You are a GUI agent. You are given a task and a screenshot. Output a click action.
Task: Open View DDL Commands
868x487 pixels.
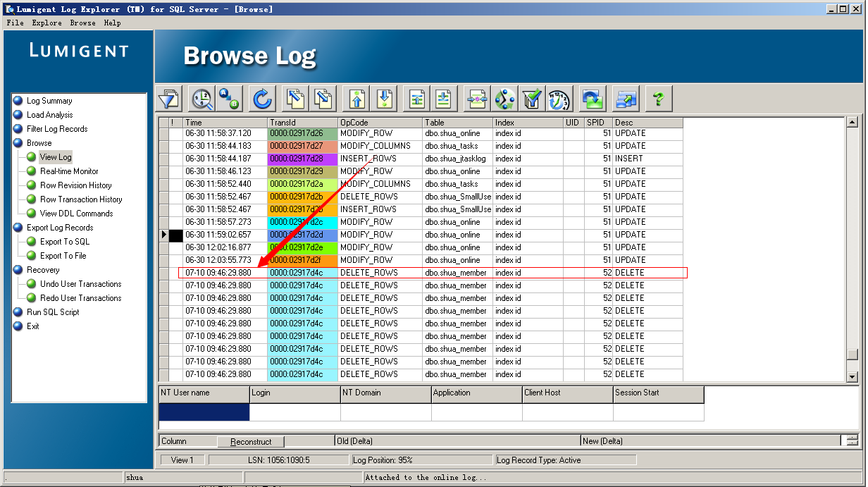(76, 214)
